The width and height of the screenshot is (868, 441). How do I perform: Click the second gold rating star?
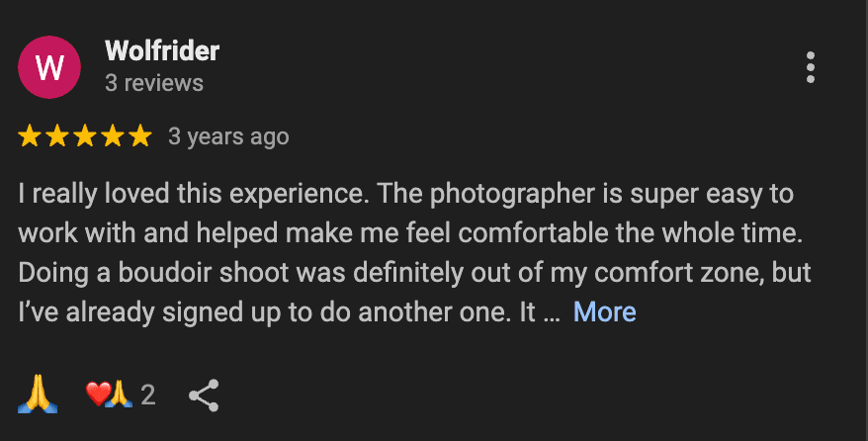pos(57,136)
